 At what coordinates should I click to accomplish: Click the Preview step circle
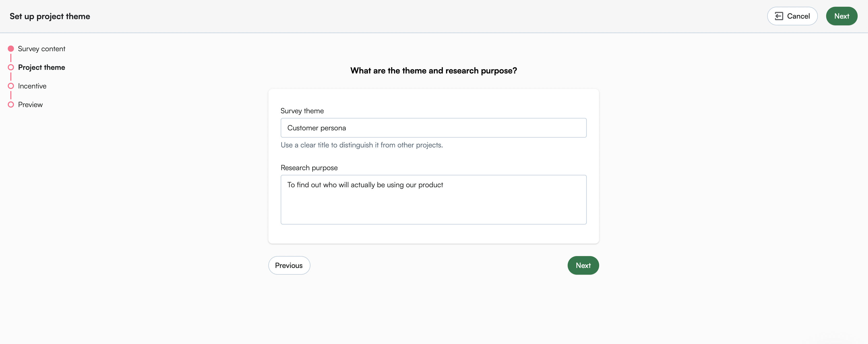pyautogui.click(x=11, y=104)
